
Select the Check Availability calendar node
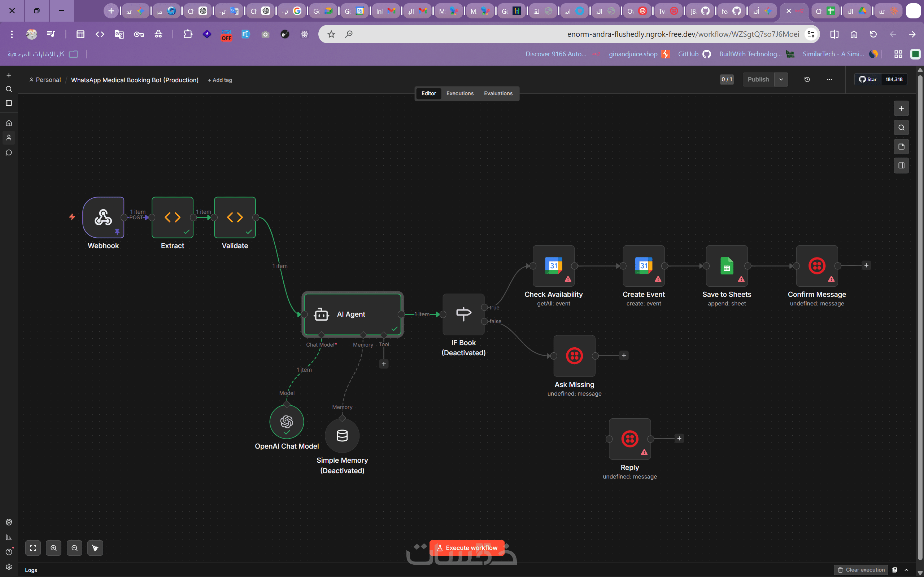tap(553, 266)
